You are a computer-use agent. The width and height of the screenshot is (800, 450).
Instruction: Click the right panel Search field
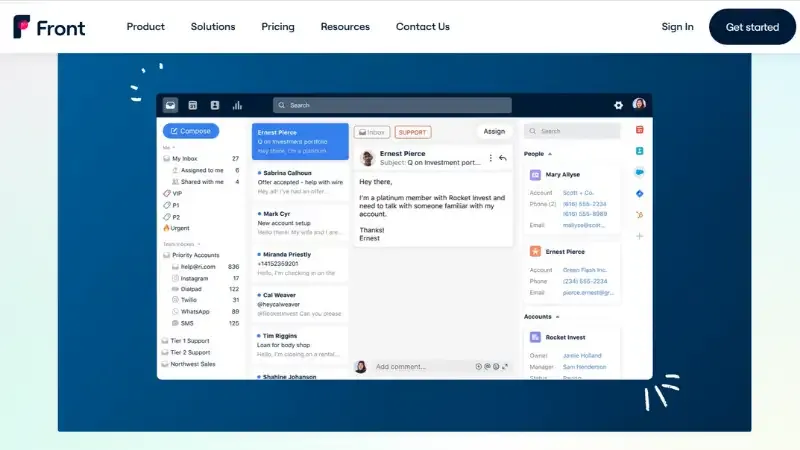click(x=572, y=131)
